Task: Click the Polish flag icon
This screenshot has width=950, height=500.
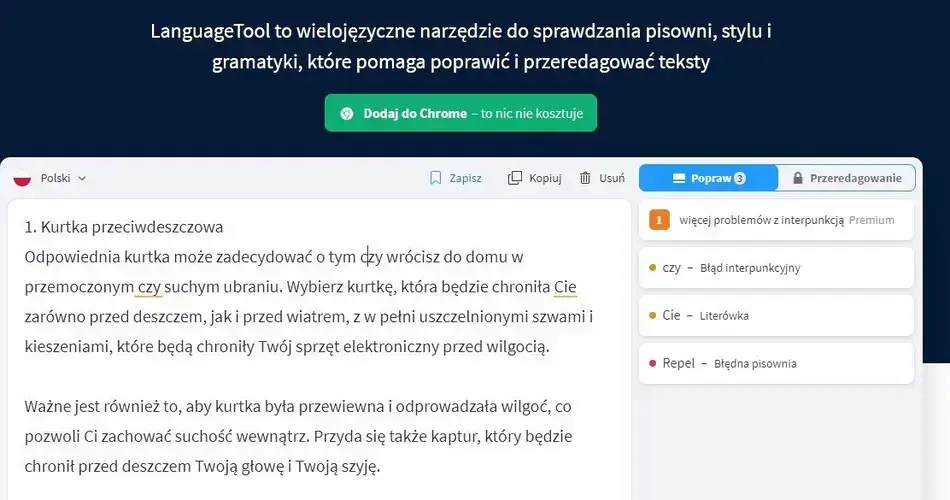Action: point(22,178)
